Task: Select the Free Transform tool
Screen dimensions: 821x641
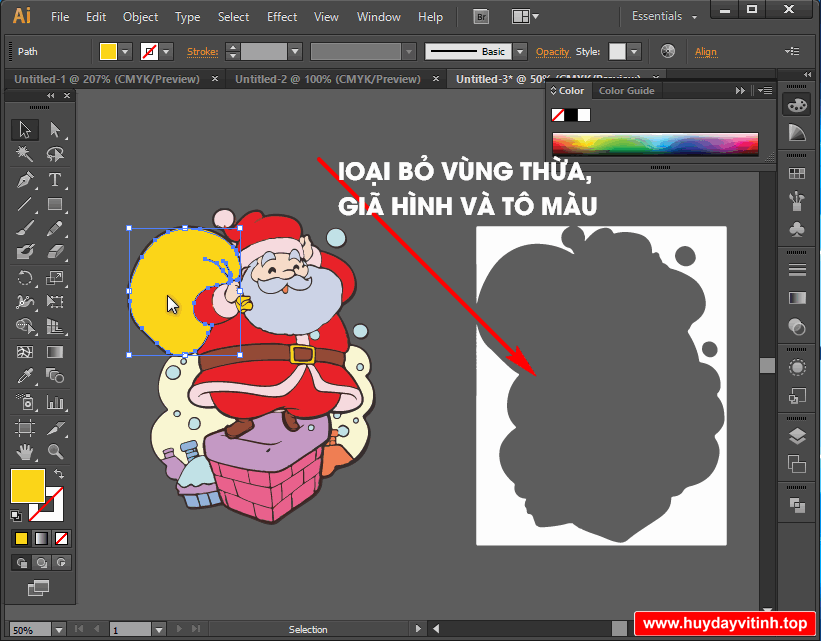Action: (x=55, y=302)
